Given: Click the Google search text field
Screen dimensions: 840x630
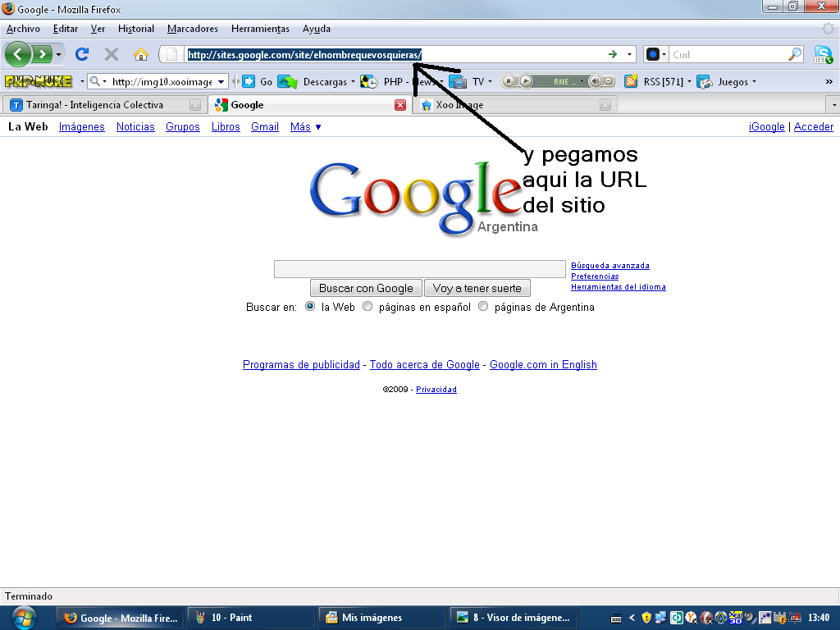Looking at the screenshot, I should pos(419,269).
